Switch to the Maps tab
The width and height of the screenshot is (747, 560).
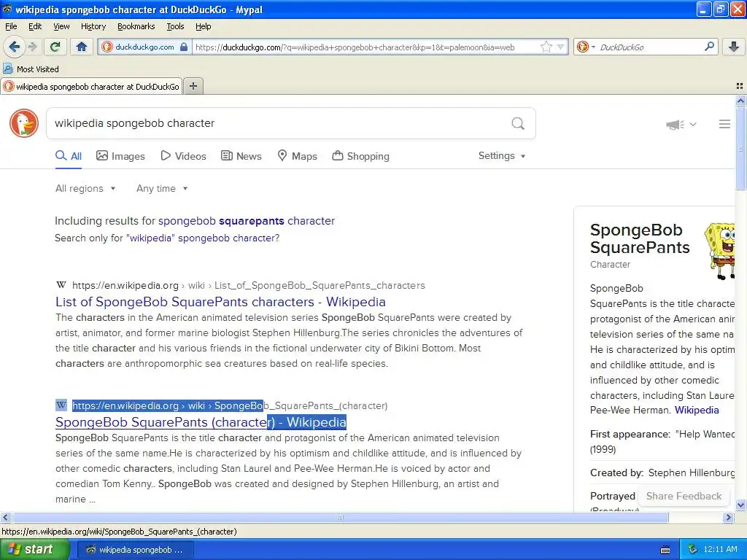[x=298, y=156]
